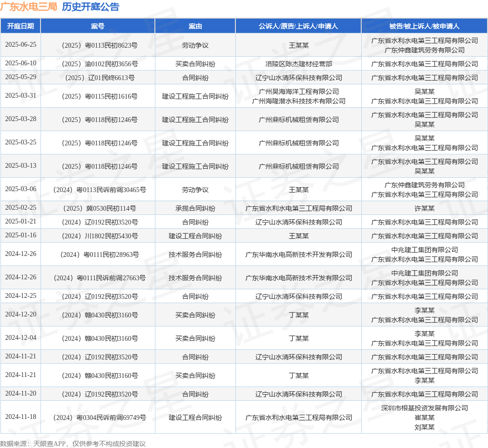This screenshot has height=448, width=488.
Task: Select case number (2024)川1802民初5430号
Action: tap(100, 236)
